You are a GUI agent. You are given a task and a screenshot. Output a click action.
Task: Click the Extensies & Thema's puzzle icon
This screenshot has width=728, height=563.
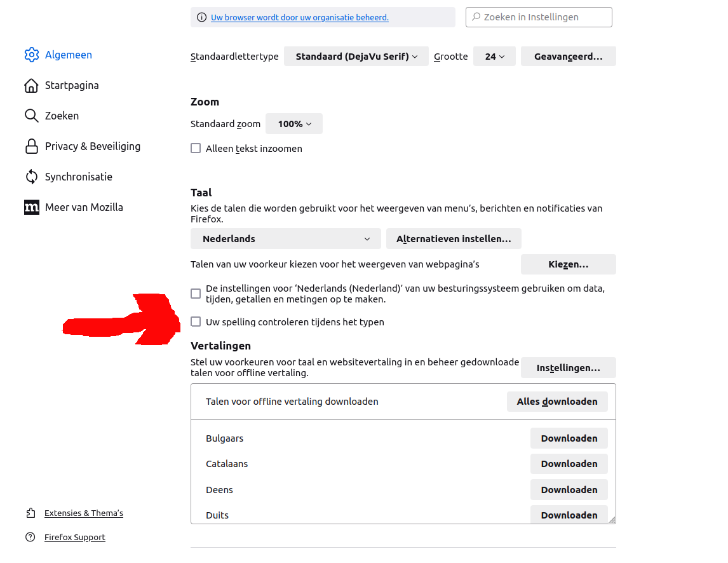pyautogui.click(x=30, y=513)
